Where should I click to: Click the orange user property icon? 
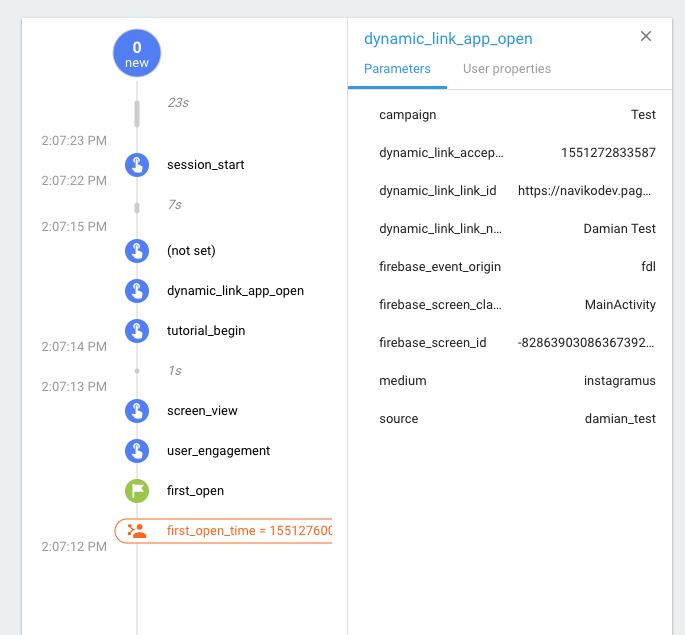pos(138,531)
